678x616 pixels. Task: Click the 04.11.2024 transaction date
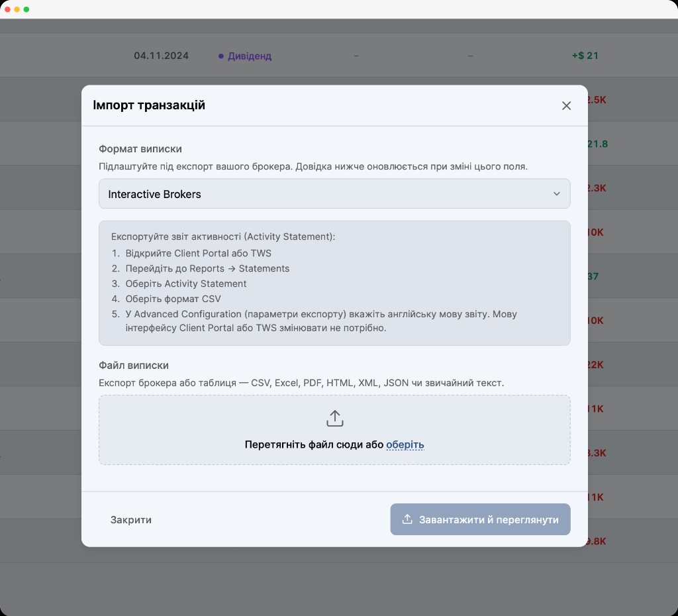[x=161, y=56]
